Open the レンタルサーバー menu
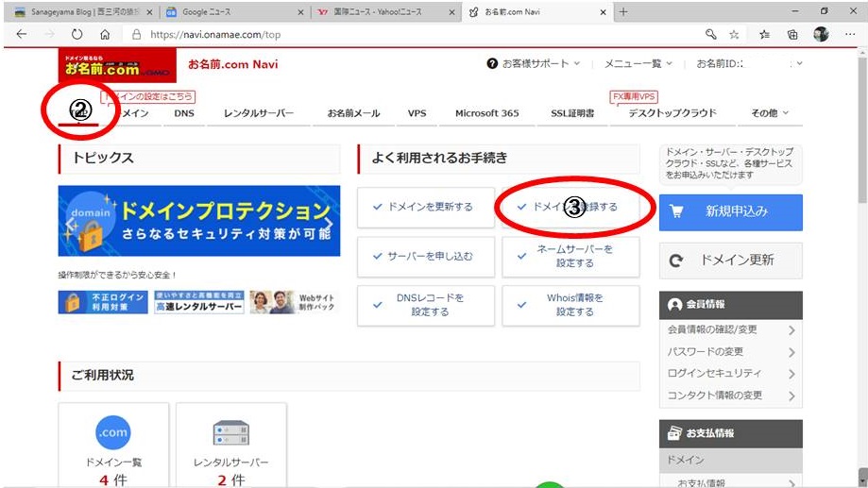This screenshot has height=488, width=868. point(259,113)
